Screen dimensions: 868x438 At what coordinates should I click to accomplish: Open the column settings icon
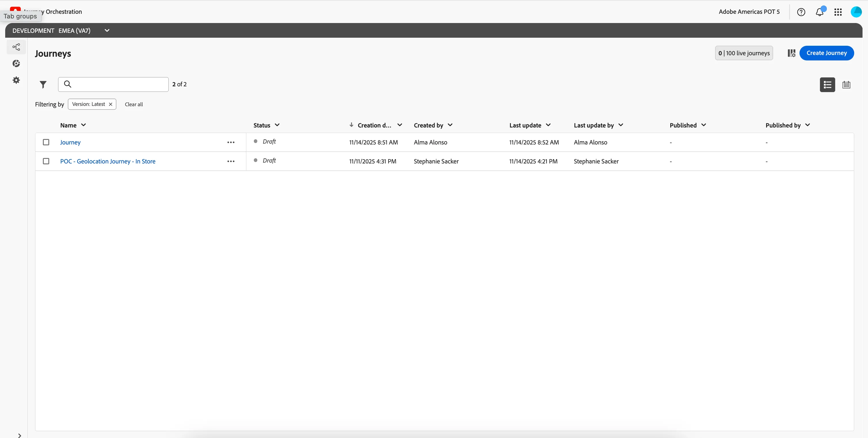(791, 53)
